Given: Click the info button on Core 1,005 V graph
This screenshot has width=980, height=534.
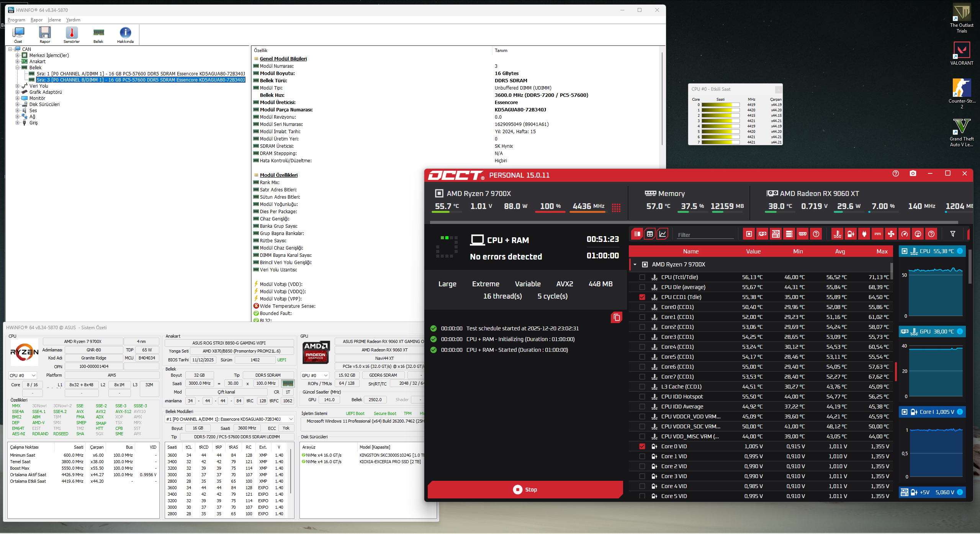Looking at the screenshot, I should 960,412.
